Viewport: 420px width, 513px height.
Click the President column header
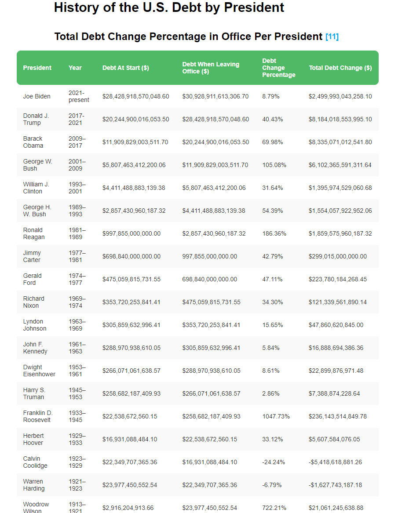pyautogui.click(x=37, y=68)
